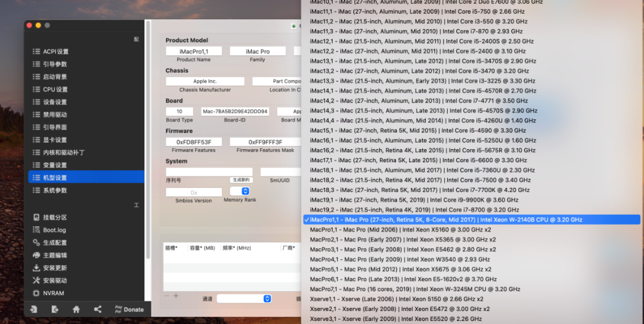Open the NVRAM tool
Viewport: 644px width, 324px height.
pyautogui.click(x=48, y=293)
